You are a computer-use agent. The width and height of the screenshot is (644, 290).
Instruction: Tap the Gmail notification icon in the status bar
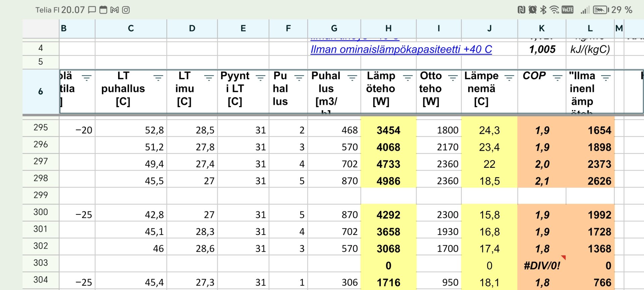pyautogui.click(x=115, y=10)
